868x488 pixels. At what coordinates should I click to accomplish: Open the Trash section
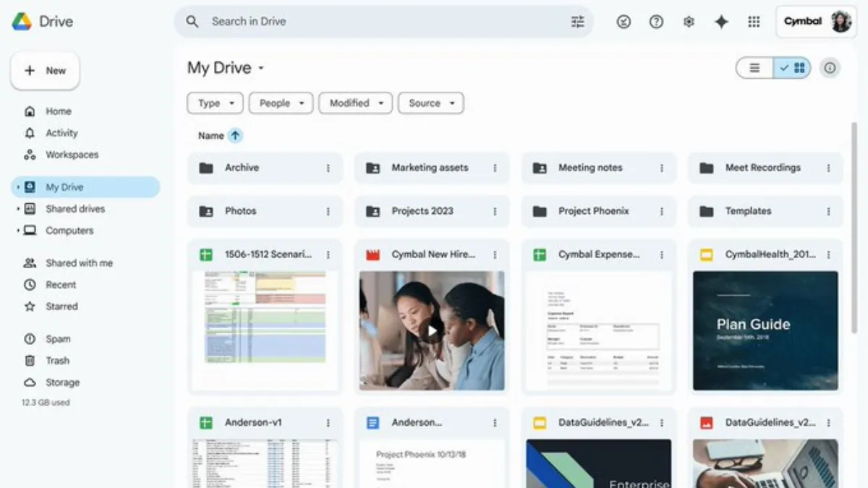click(57, 361)
